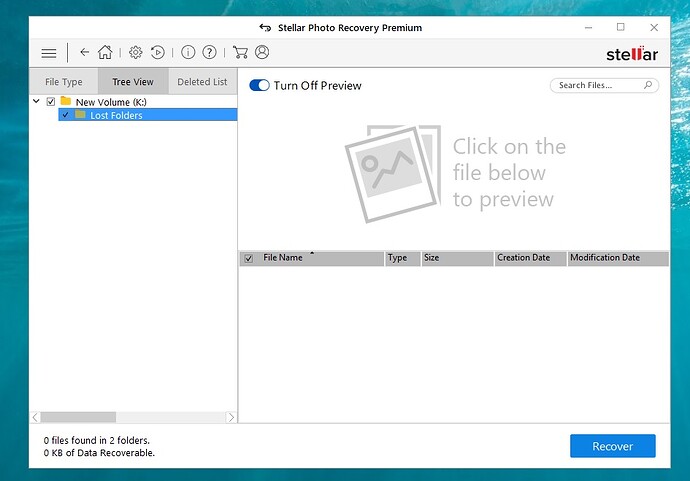Switch to the File Type tab
690x481 pixels.
coord(64,81)
